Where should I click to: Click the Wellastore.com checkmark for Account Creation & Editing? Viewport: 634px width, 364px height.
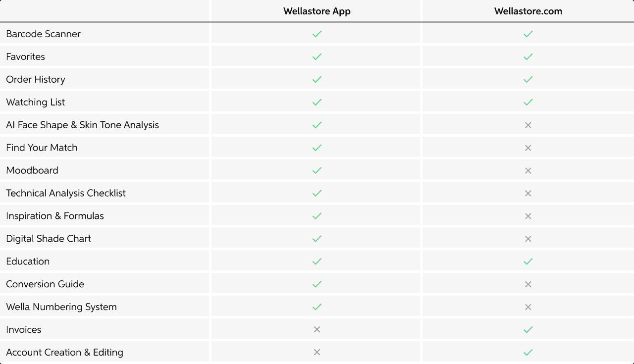[x=528, y=353]
